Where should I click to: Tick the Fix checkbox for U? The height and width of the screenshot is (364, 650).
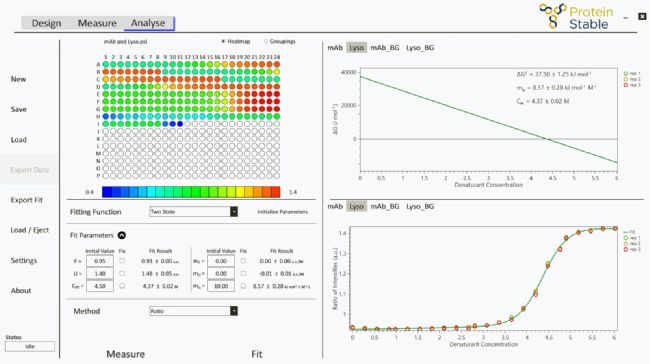tap(122, 274)
